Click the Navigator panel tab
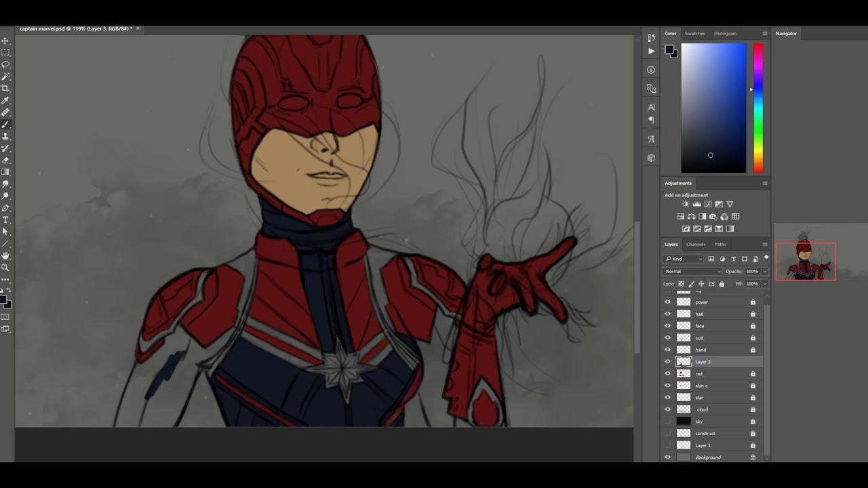This screenshot has width=868, height=488. (x=787, y=33)
